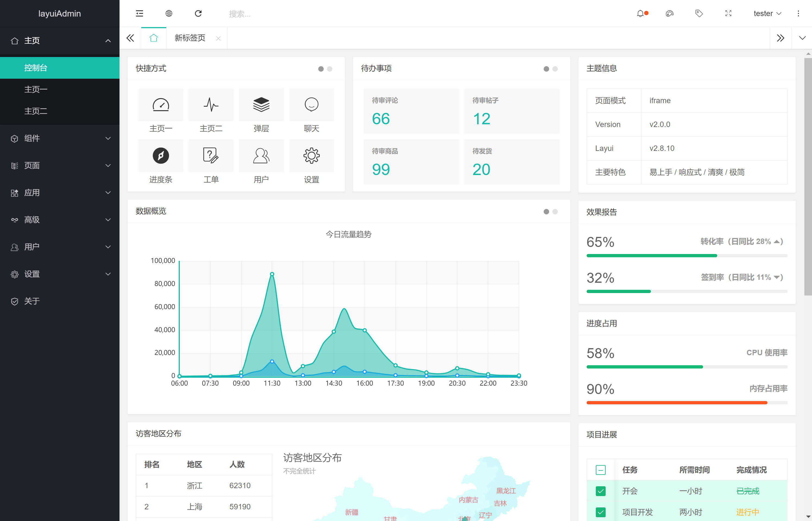
Task: Open the website globe icon in header
Action: (x=169, y=14)
